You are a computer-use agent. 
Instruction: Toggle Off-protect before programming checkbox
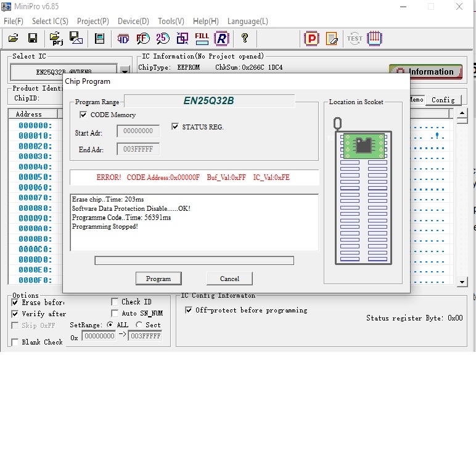189,310
